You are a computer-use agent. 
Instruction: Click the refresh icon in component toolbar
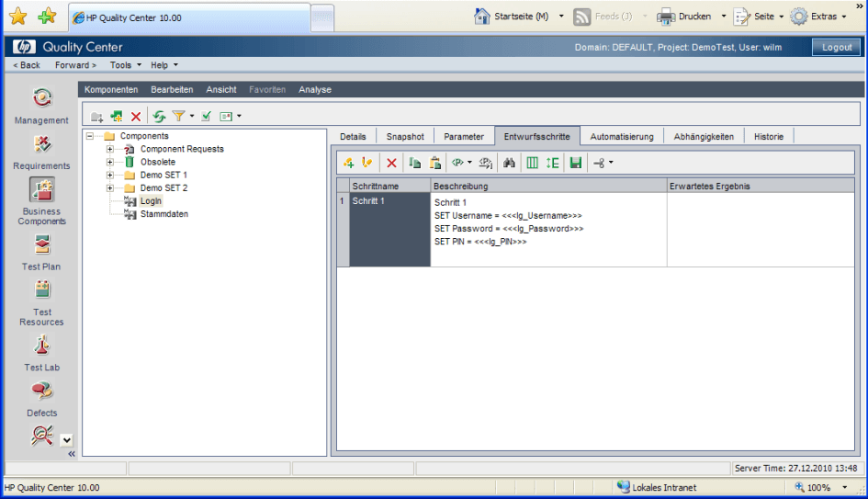click(x=159, y=117)
